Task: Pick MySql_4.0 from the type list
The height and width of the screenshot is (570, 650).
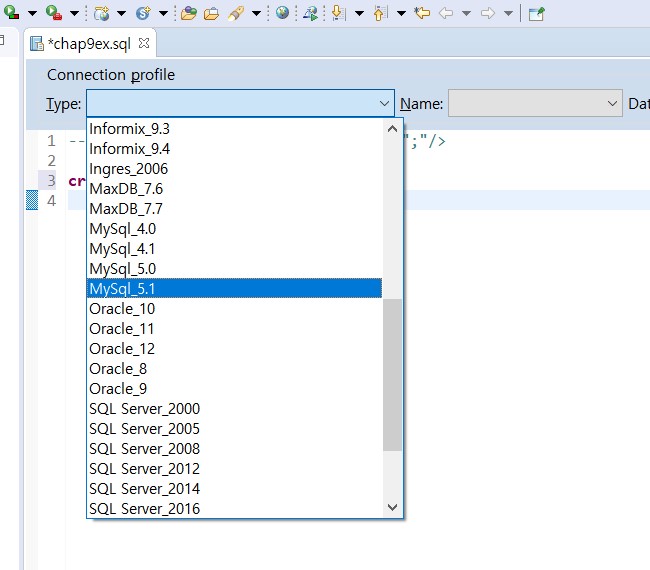Action: [234, 229]
